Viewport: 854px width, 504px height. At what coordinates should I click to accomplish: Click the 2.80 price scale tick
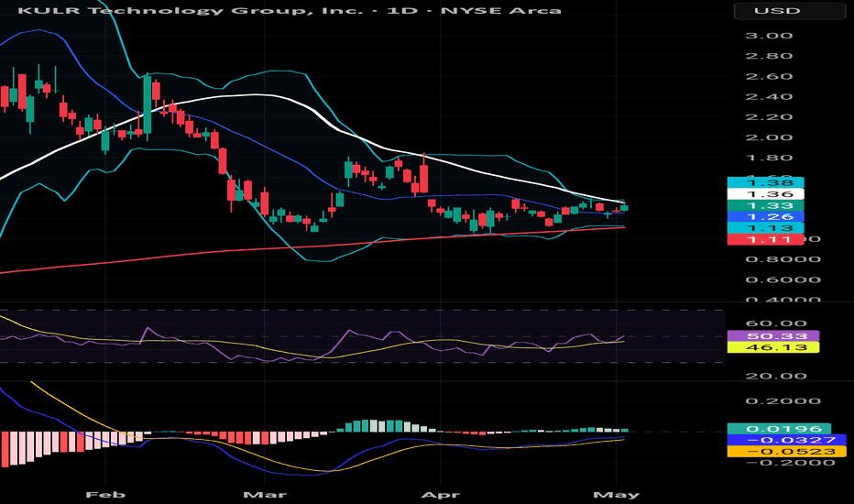tap(769, 56)
